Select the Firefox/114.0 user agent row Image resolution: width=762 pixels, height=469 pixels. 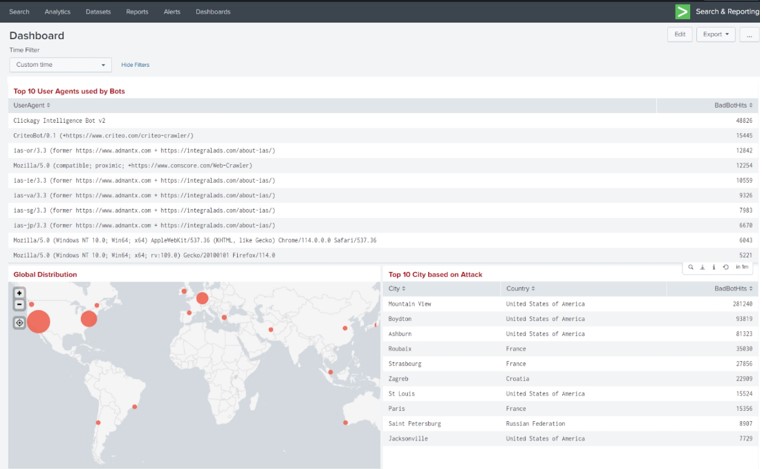pyautogui.click(x=383, y=255)
